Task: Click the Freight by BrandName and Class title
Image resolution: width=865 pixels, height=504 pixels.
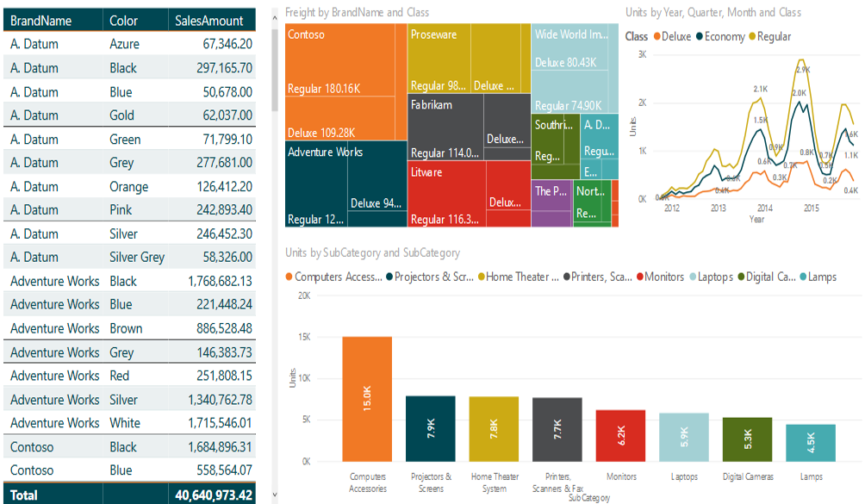Action: [357, 12]
